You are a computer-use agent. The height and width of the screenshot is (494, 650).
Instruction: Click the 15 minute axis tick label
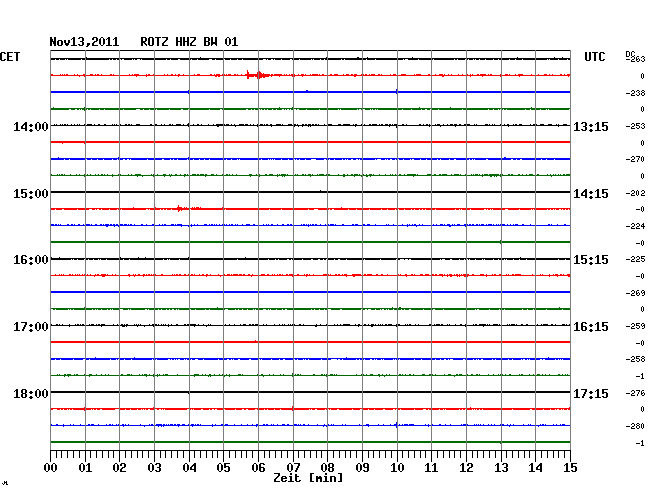point(570,468)
